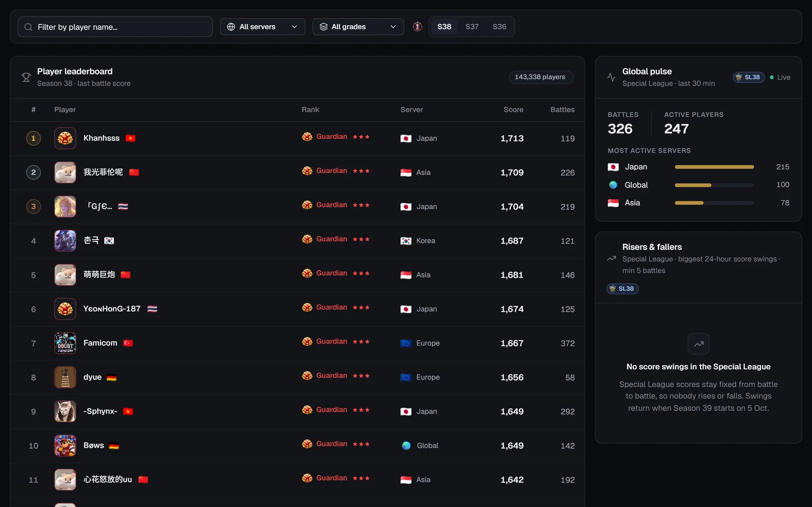This screenshot has width=812, height=507.
Task: Click the empty-state trend icon in Risers panel
Action: 698,344
